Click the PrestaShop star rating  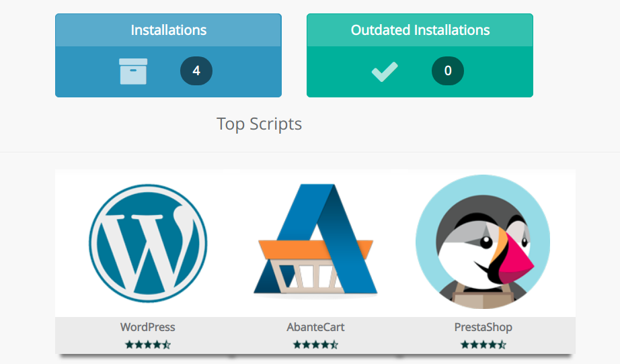(483, 345)
